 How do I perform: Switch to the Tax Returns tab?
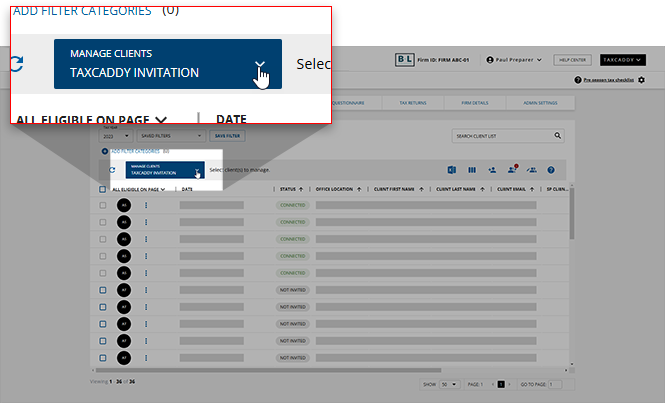click(x=413, y=103)
